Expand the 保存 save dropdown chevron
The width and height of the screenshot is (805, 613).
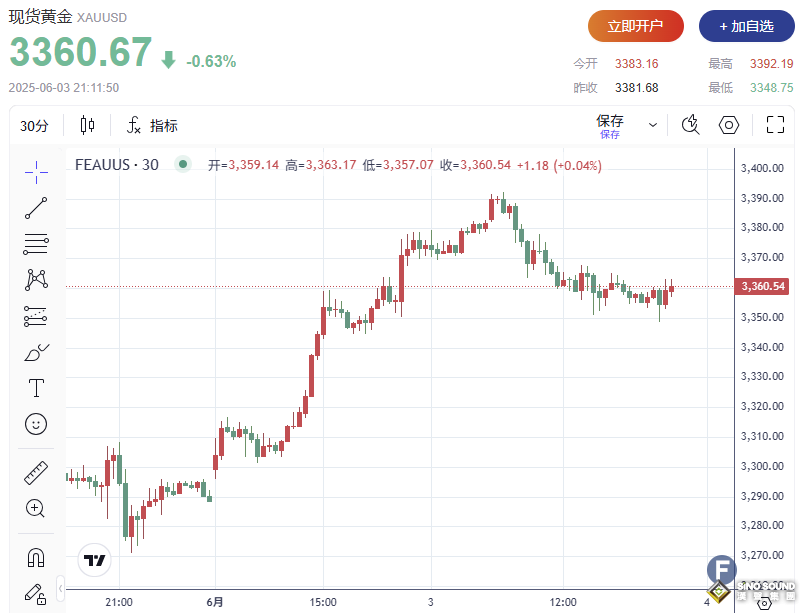point(652,124)
